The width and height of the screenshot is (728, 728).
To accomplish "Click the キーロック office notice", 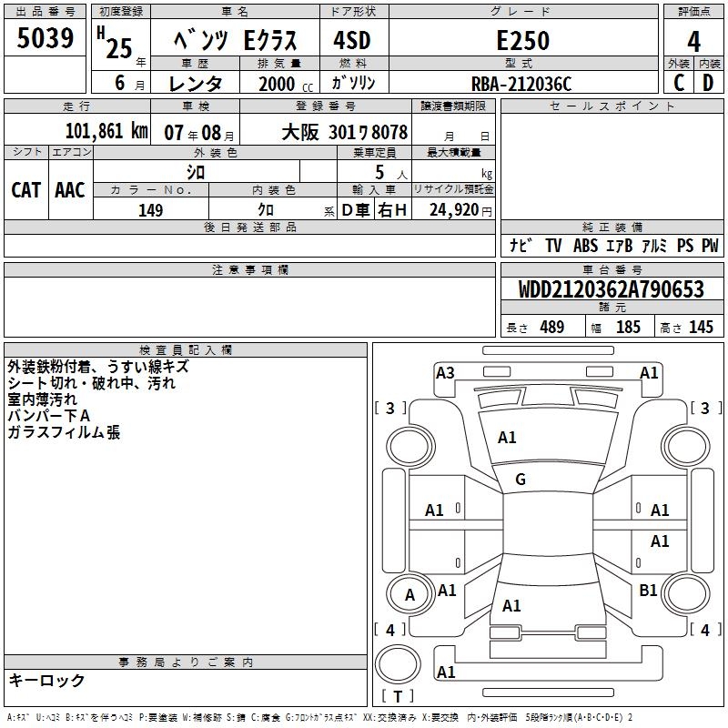I will 47,681.
